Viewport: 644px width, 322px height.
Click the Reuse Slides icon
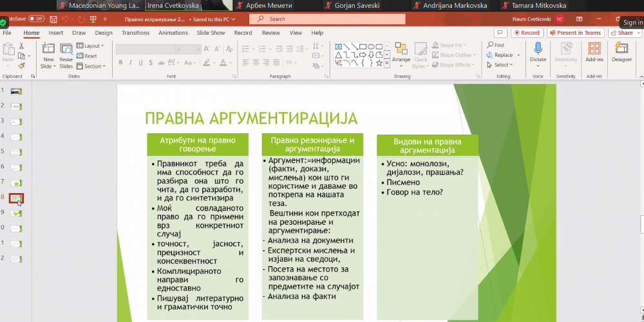click(66, 53)
